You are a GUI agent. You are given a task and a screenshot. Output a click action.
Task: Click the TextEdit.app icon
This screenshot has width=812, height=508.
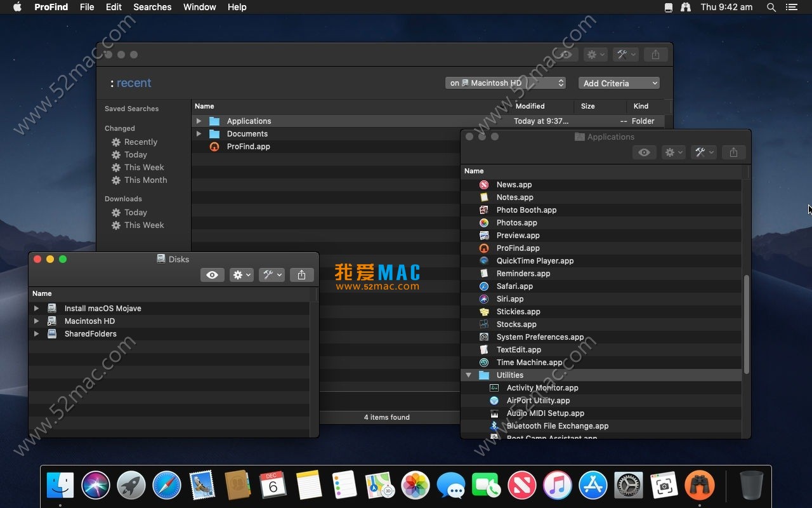(x=484, y=349)
